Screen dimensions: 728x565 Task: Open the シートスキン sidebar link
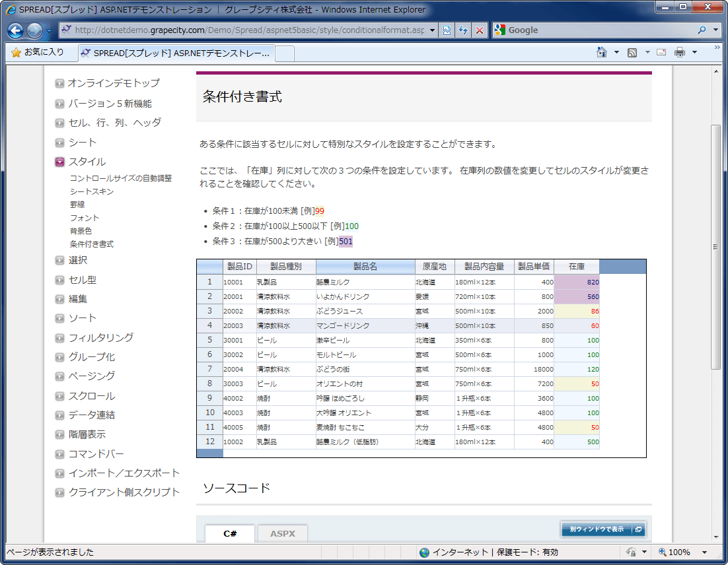tap(91, 191)
